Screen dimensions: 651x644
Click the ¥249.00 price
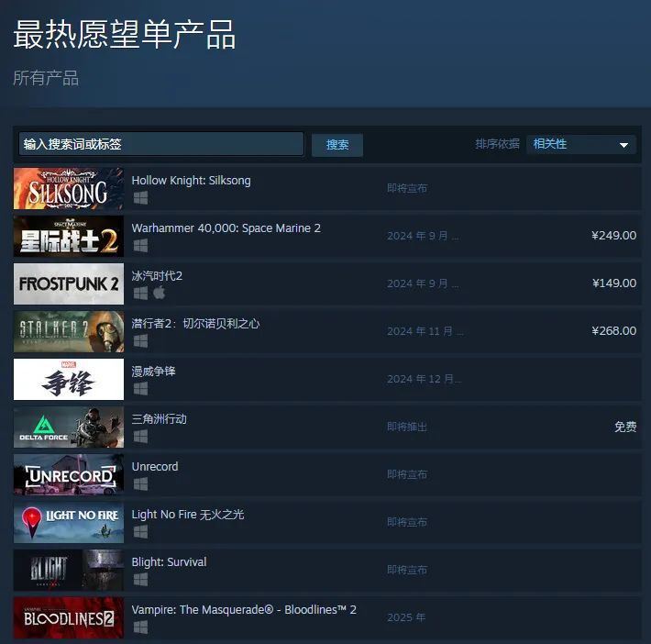coord(613,236)
